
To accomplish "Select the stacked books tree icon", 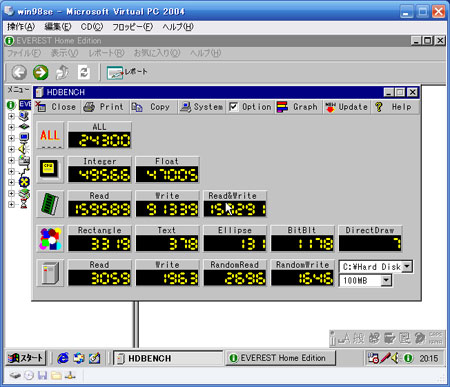I will tap(24, 193).
